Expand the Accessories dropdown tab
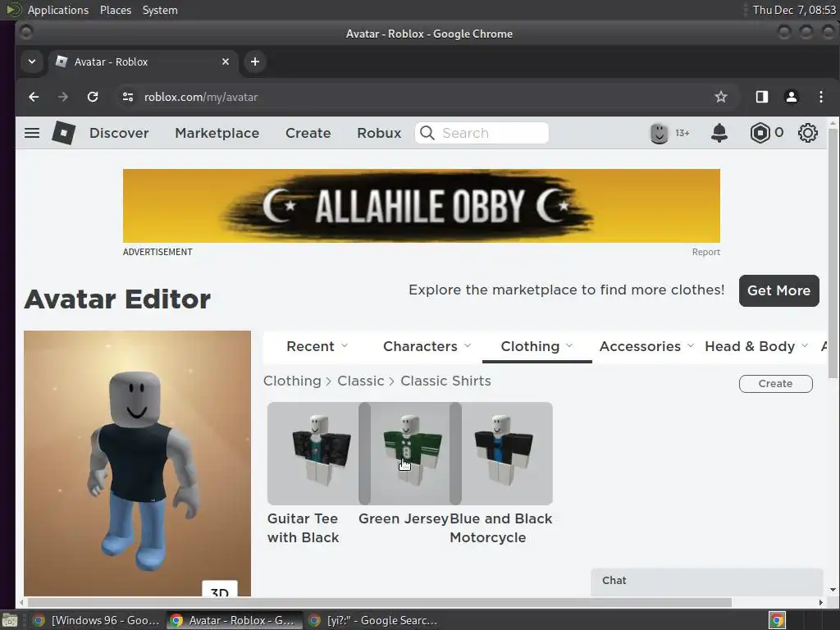 (646, 347)
